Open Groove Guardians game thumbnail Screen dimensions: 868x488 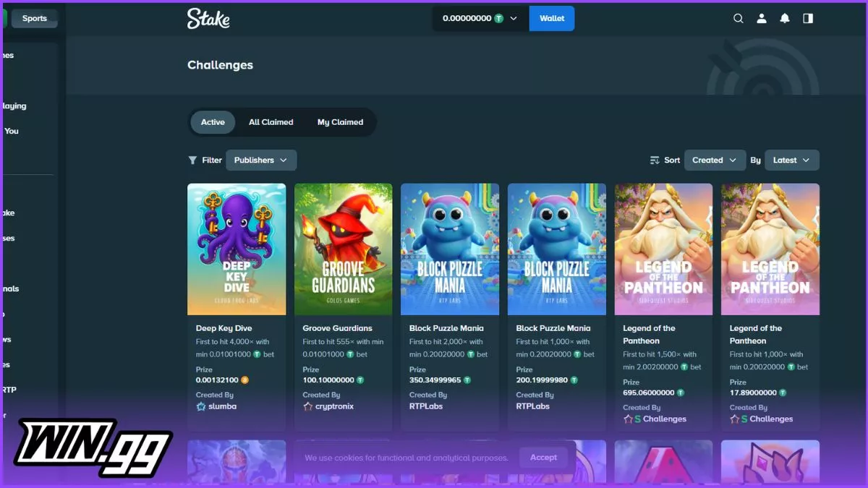pyautogui.click(x=344, y=249)
